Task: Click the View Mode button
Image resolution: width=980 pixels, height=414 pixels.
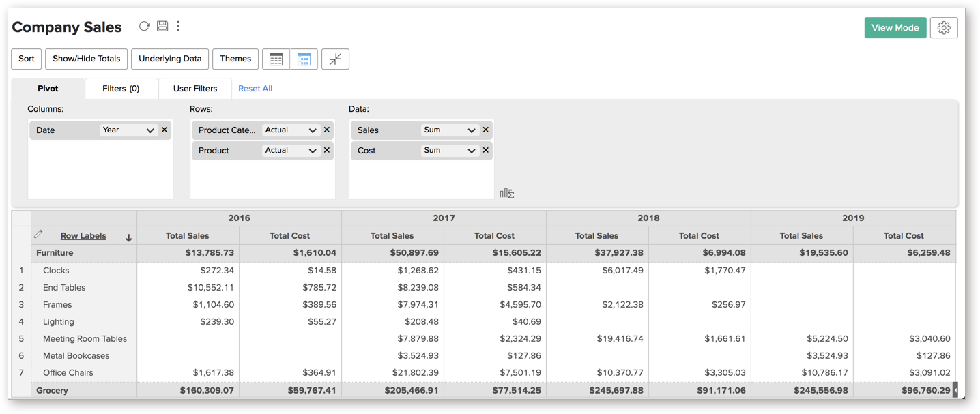Action: 895,28
